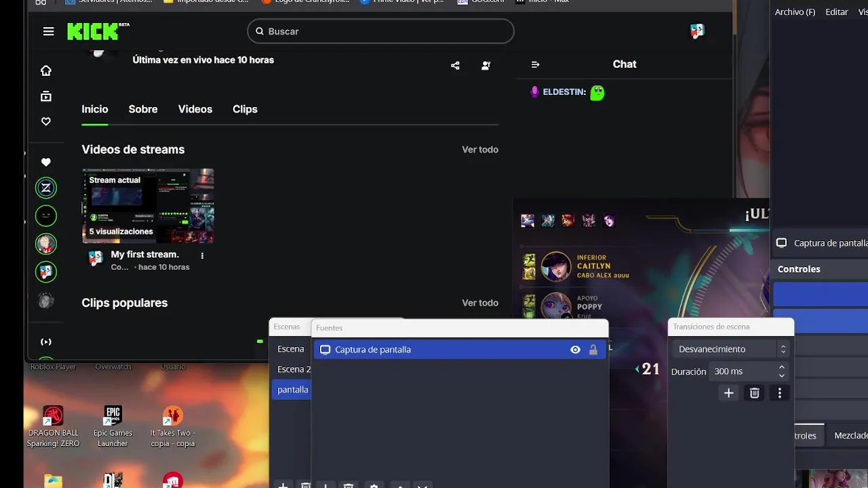
Task: Open transition properties three-dot menu
Action: coord(780,393)
